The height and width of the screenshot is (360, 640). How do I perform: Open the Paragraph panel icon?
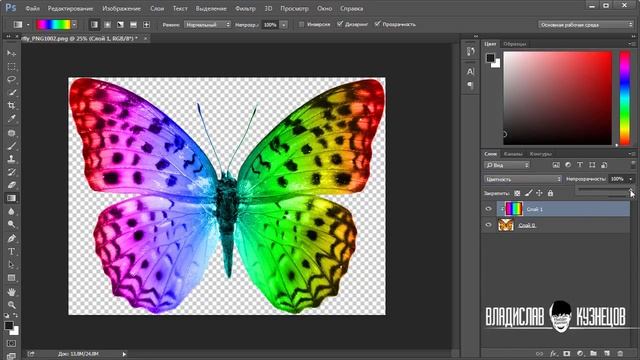pyautogui.click(x=471, y=85)
